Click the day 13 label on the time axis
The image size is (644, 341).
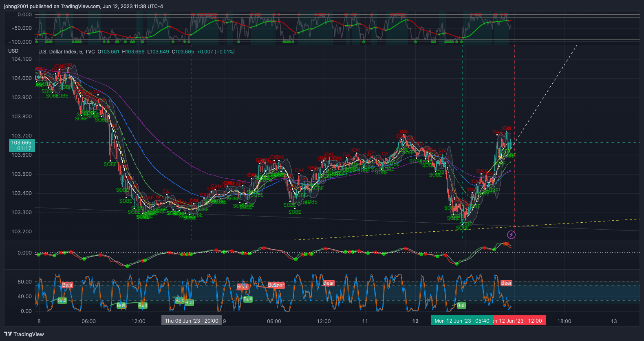614,321
